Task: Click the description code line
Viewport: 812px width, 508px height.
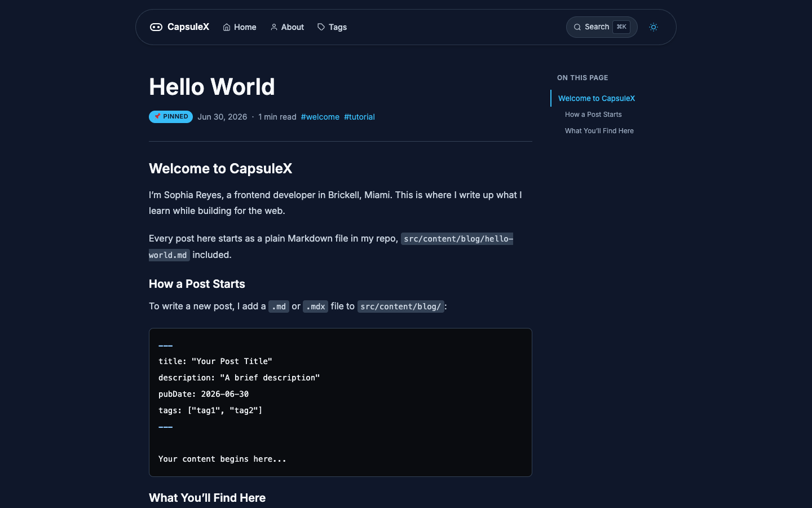Action: (x=239, y=378)
